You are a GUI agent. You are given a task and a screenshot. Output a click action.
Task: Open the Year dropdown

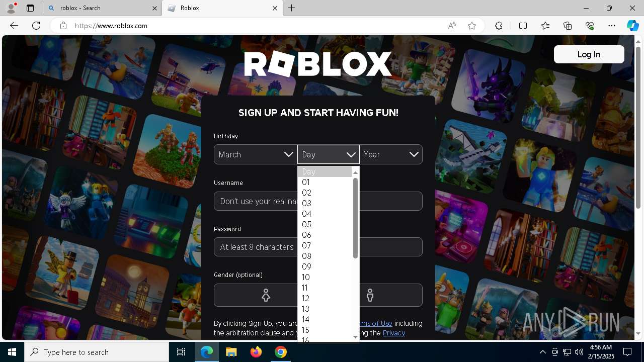click(391, 154)
